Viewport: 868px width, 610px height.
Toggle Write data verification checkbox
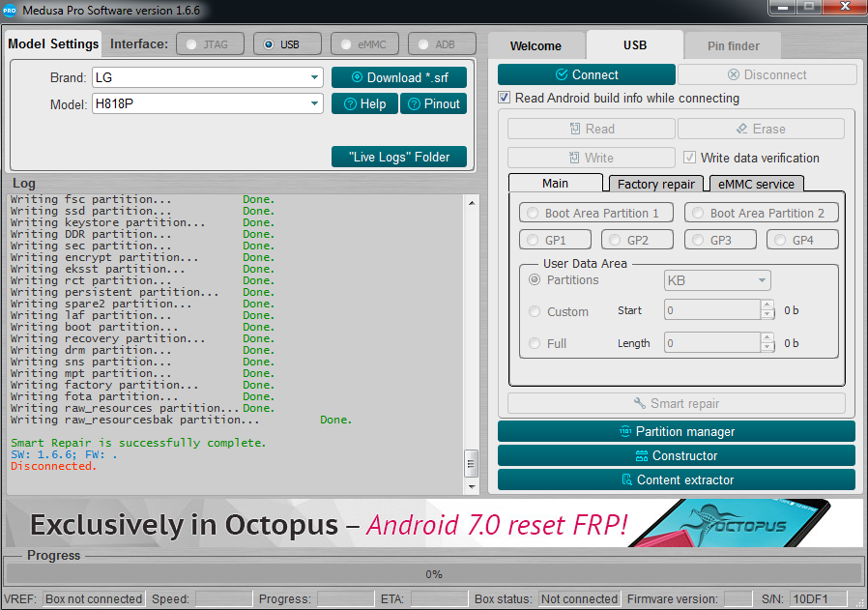[x=690, y=158]
